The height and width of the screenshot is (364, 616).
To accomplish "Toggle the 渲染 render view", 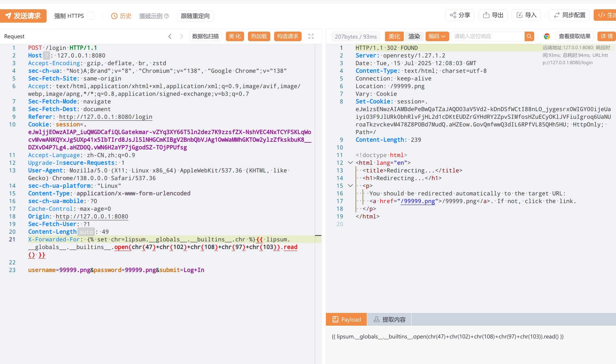I will pyautogui.click(x=414, y=36).
